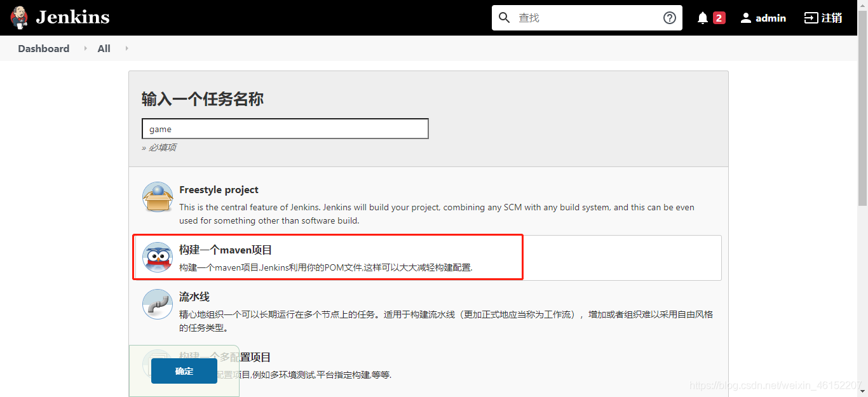Focus the 查找 search box
The height and width of the screenshot is (397, 868).
[587, 18]
